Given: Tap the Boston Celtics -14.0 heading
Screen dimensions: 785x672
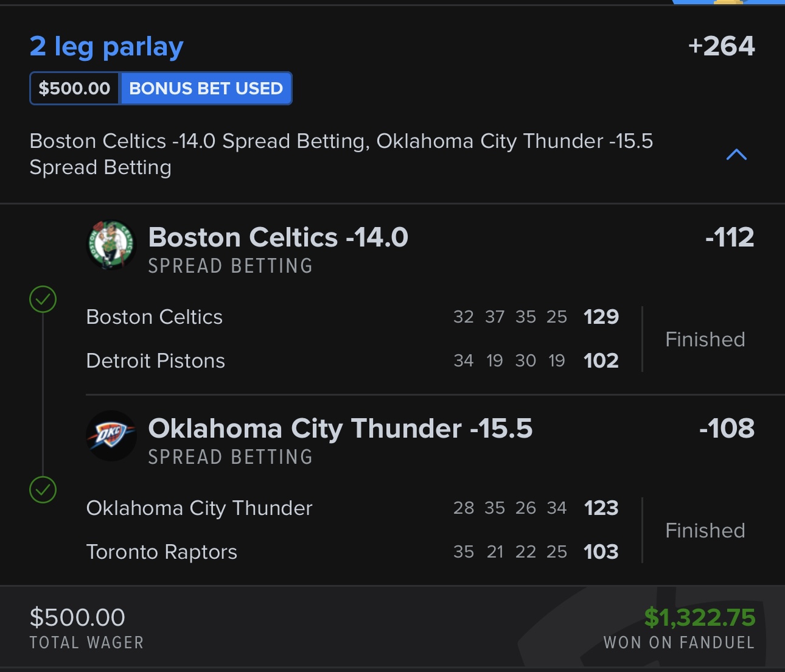Looking at the screenshot, I should click(x=278, y=237).
